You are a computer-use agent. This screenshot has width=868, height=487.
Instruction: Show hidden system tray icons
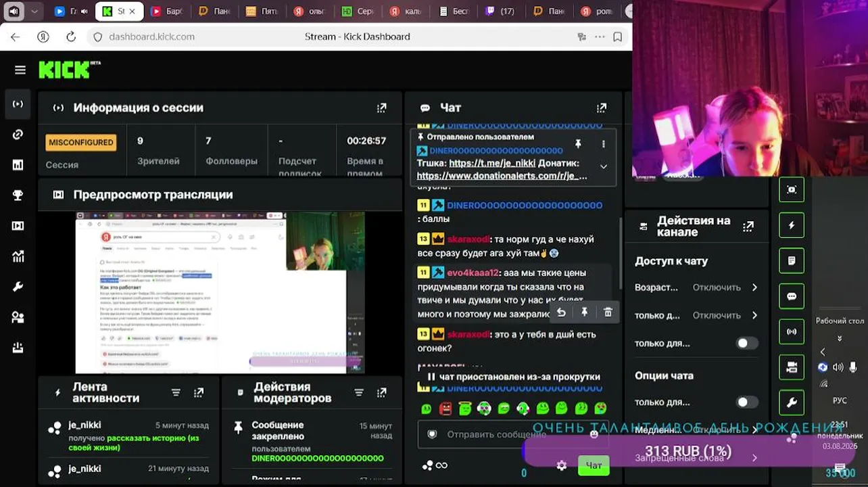click(x=823, y=352)
